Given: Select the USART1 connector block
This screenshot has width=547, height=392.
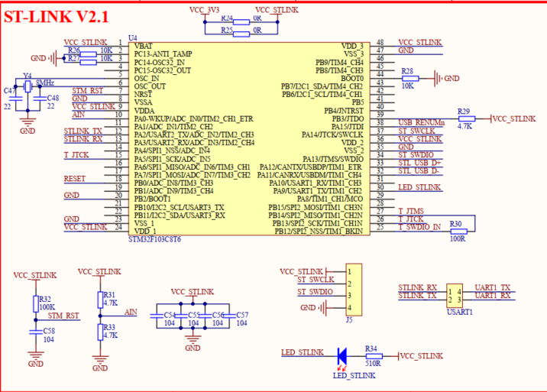Looking at the screenshot, I should coord(455,295).
